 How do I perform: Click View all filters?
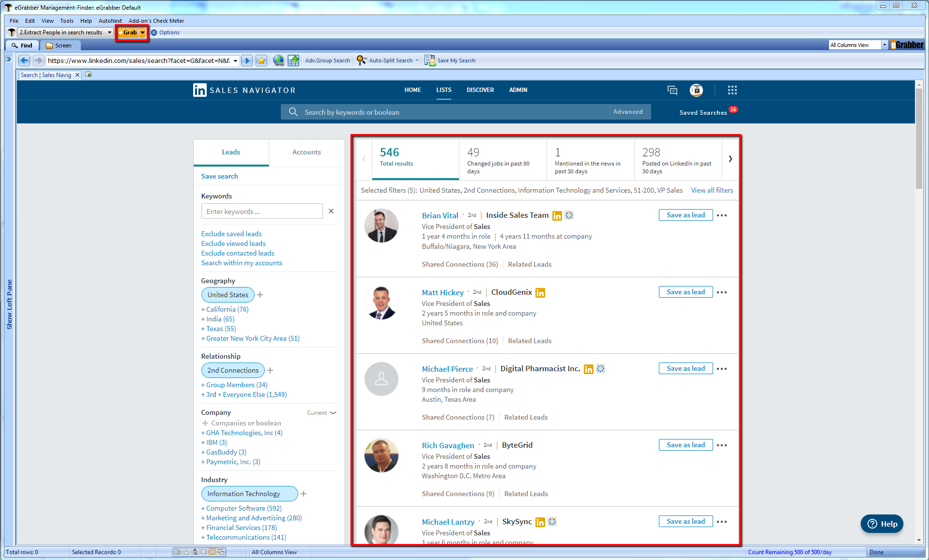[712, 190]
